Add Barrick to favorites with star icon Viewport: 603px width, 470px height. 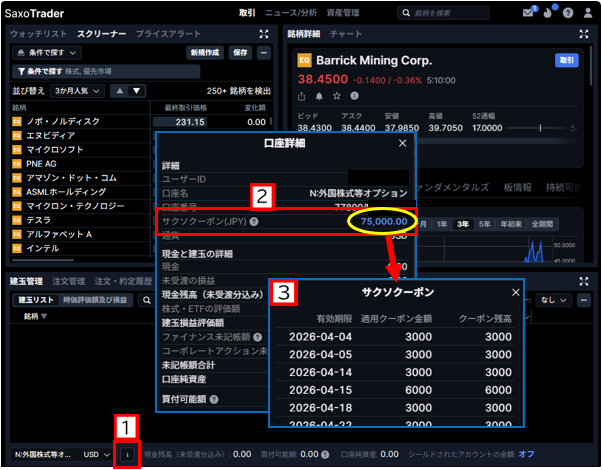pos(337,96)
